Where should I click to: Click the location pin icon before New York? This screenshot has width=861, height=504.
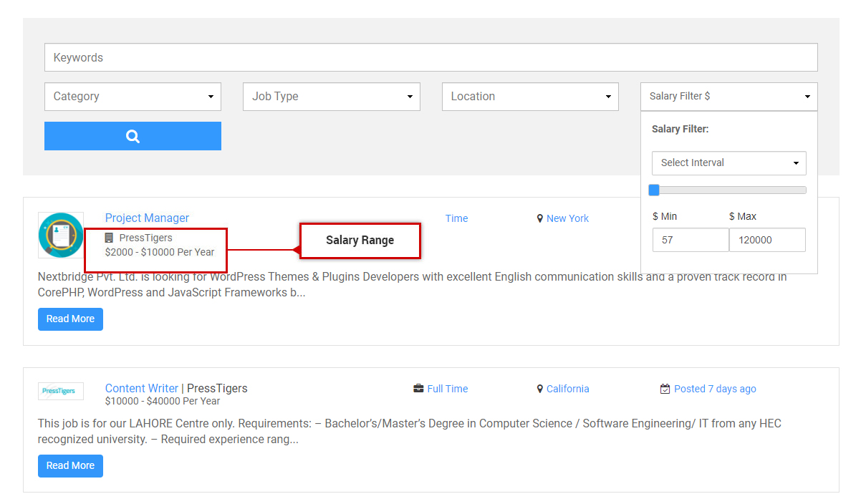539,218
